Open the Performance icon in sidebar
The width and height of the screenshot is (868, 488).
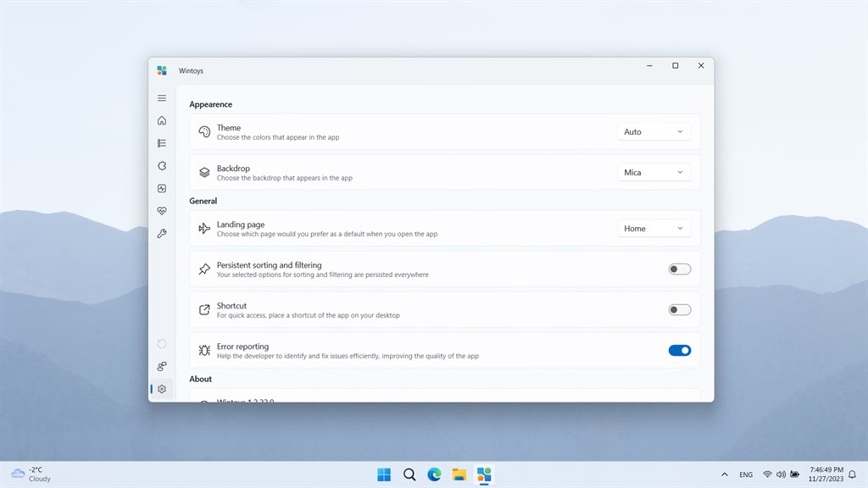pyautogui.click(x=162, y=189)
